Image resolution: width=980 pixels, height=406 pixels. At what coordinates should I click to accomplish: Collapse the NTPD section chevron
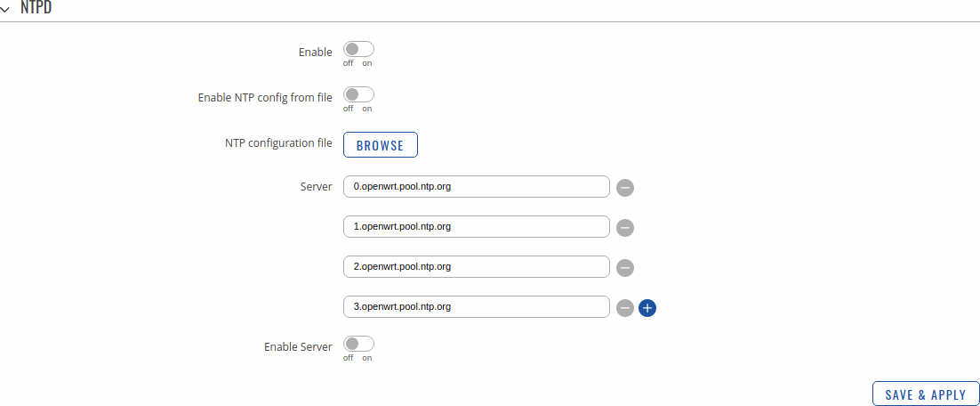coord(5,7)
